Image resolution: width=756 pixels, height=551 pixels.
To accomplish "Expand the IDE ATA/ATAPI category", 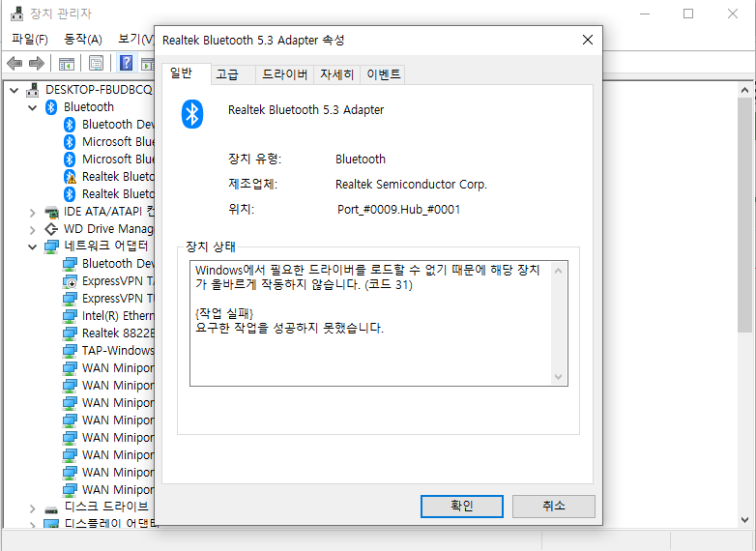I will pyautogui.click(x=32, y=213).
